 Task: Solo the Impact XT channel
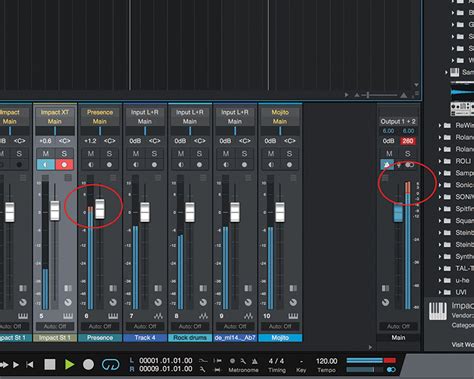tap(64, 154)
